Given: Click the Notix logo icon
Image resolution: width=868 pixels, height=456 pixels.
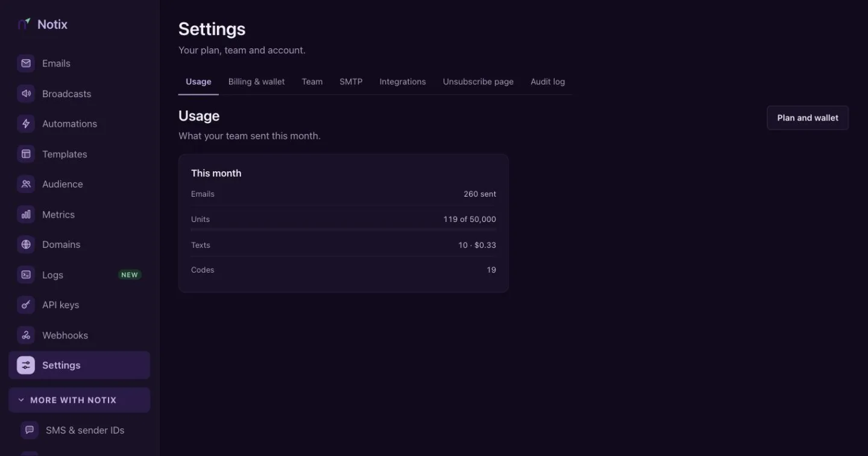Looking at the screenshot, I should coord(24,24).
